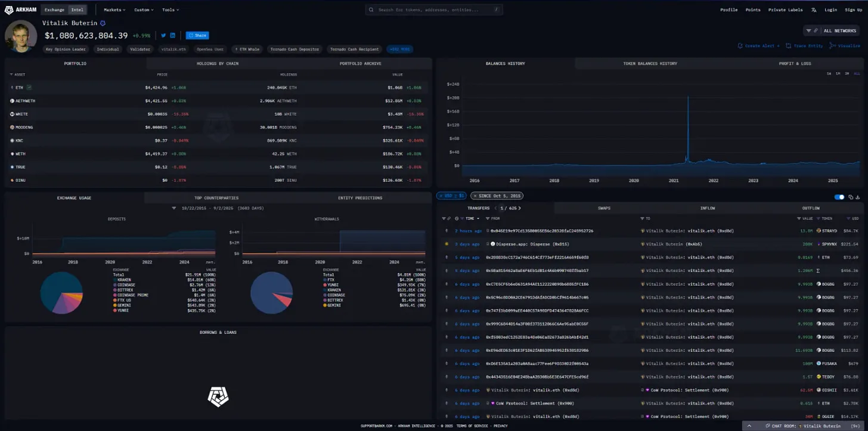Open the TIME column sort dropdown
Image resolution: width=868 pixels, height=431 pixels.
pos(472,219)
